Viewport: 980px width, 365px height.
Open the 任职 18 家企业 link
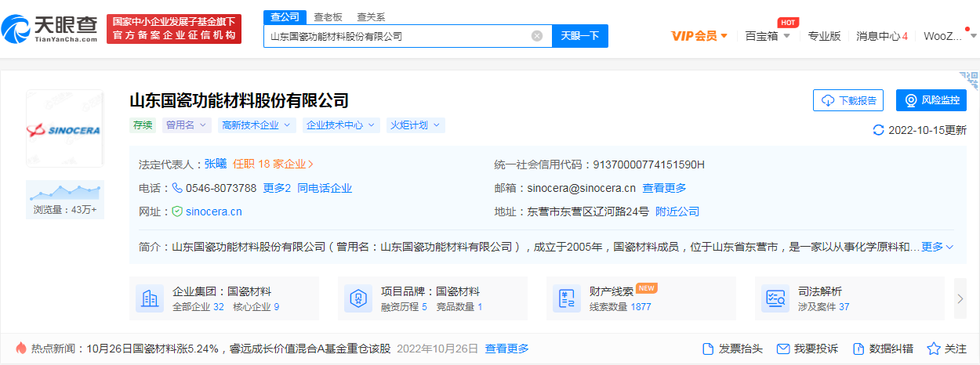tap(273, 164)
